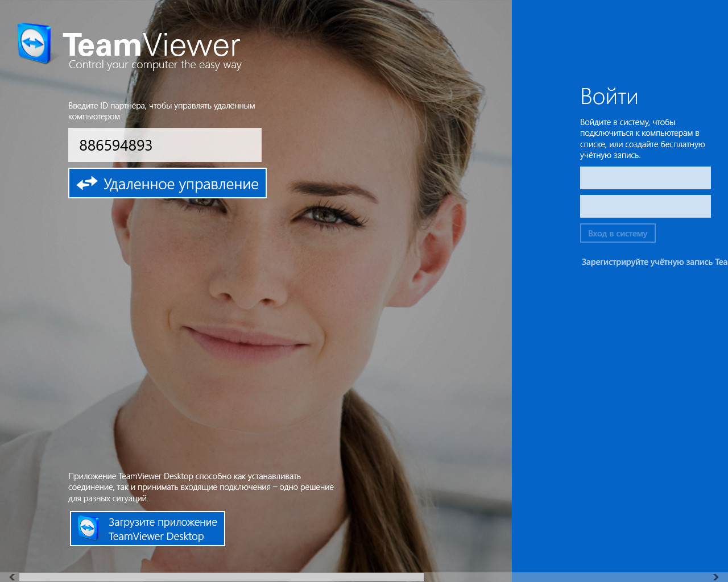Click the horizontal scrollbar right arrow
Screen dimensions: 728x582
point(716,577)
